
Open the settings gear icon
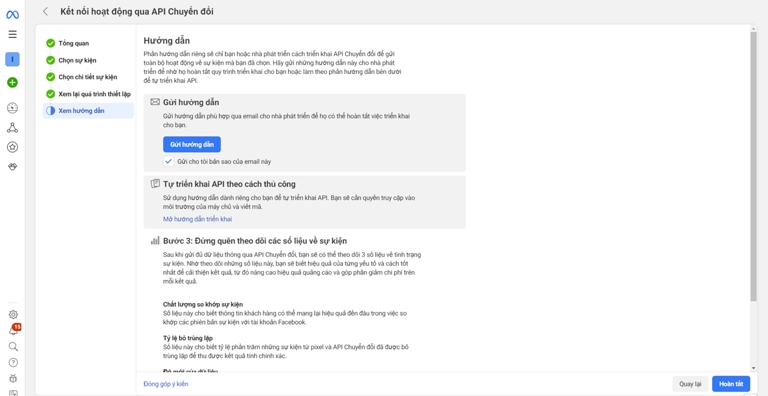click(13, 315)
